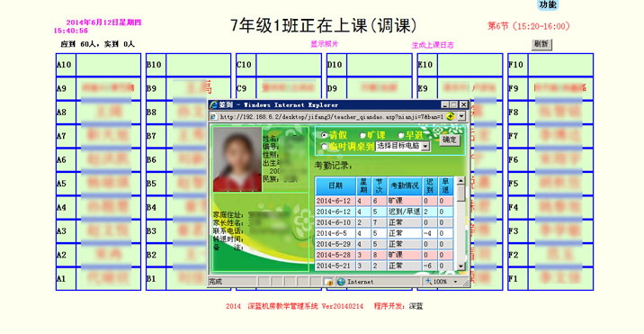Click the 早退 column header in table

pos(445,185)
